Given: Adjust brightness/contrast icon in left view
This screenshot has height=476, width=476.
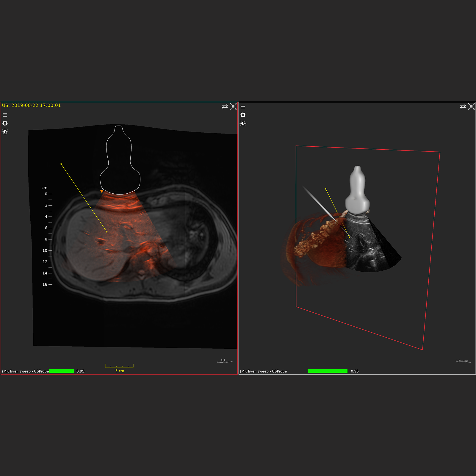Looking at the screenshot, I should (5, 132).
